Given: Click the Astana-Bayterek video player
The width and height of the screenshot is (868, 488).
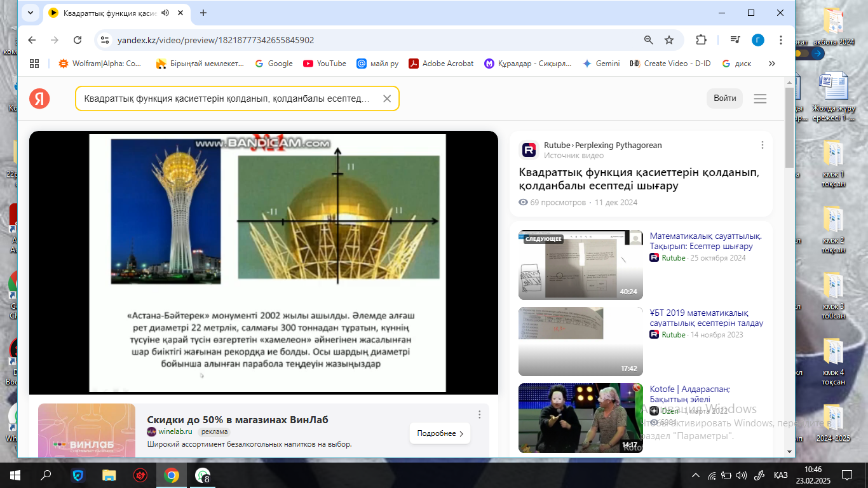Looking at the screenshot, I should (264, 262).
